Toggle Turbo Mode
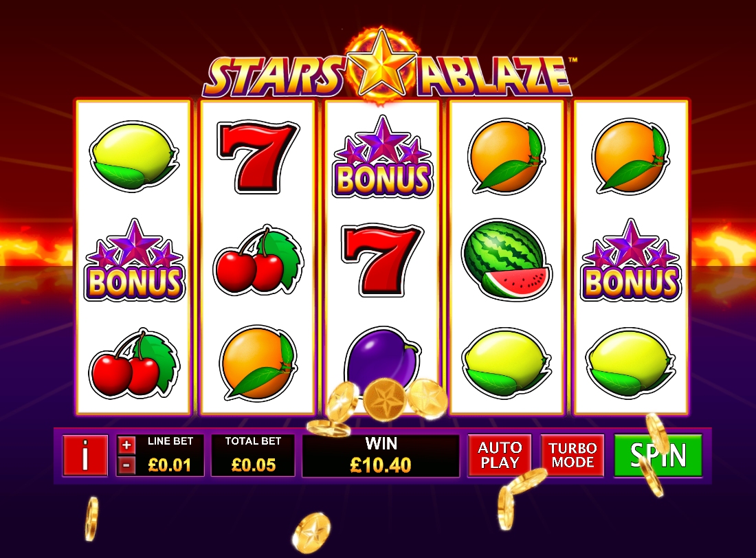The width and height of the screenshot is (756, 558). (572, 456)
